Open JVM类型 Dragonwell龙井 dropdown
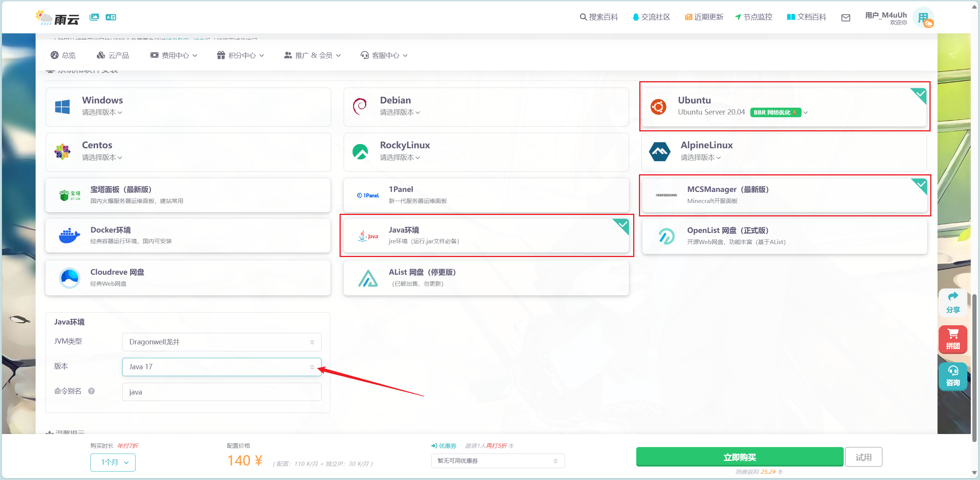This screenshot has height=480, width=980. coord(222,342)
